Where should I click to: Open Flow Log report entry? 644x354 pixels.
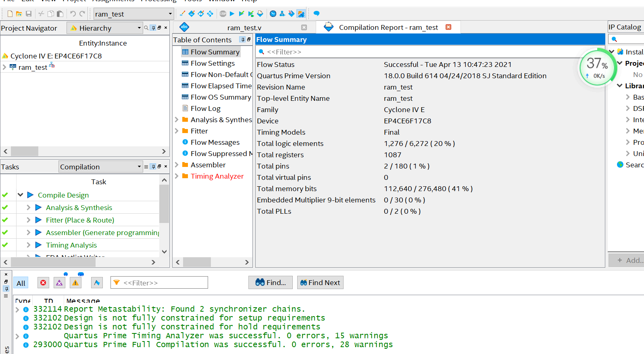coord(205,108)
